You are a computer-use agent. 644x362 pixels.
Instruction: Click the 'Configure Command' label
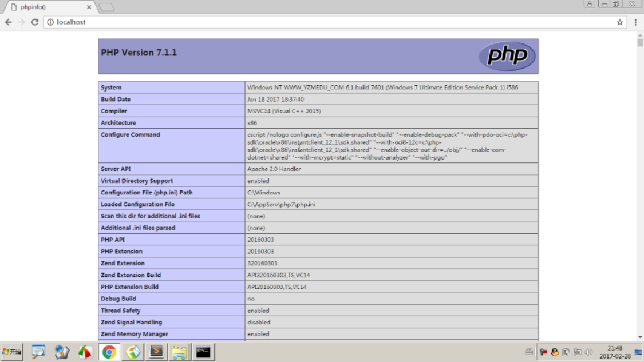(x=130, y=134)
